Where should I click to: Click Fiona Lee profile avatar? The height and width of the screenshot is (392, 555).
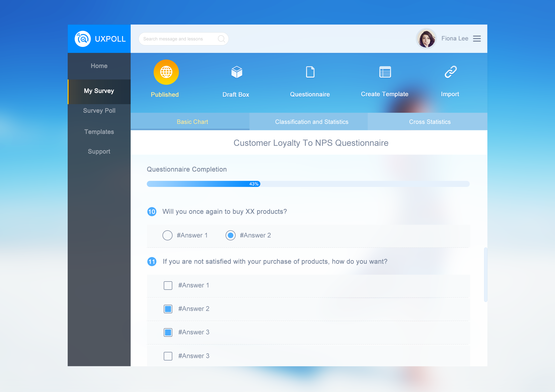(x=426, y=39)
